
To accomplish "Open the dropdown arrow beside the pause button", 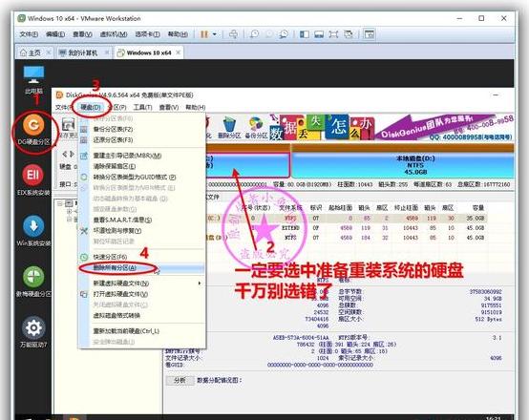I will [215, 34].
